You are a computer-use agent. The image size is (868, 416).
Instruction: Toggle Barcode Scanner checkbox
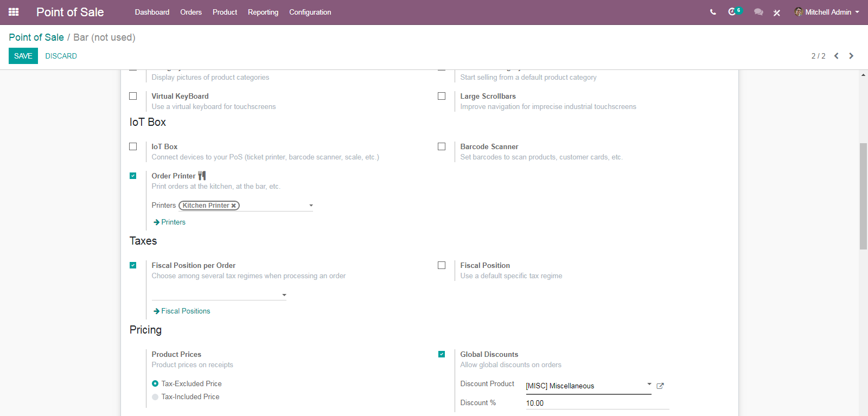pyautogui.click(x=442, y=146)
